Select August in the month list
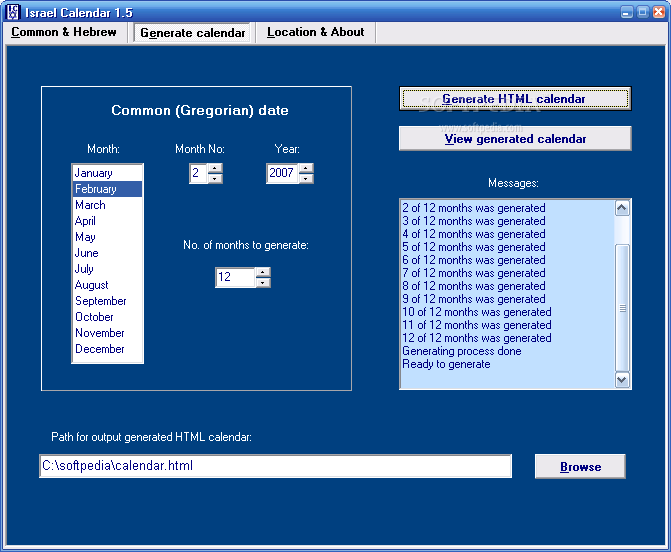 pyautogui.click(x=107, y=285)
